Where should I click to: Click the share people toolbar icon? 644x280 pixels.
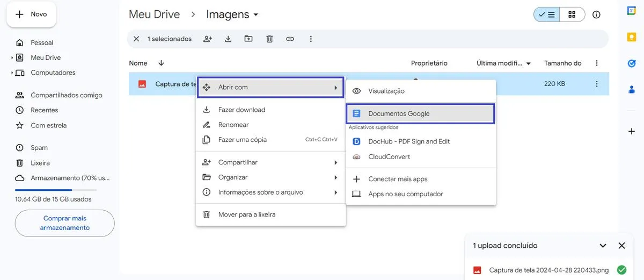208,39
